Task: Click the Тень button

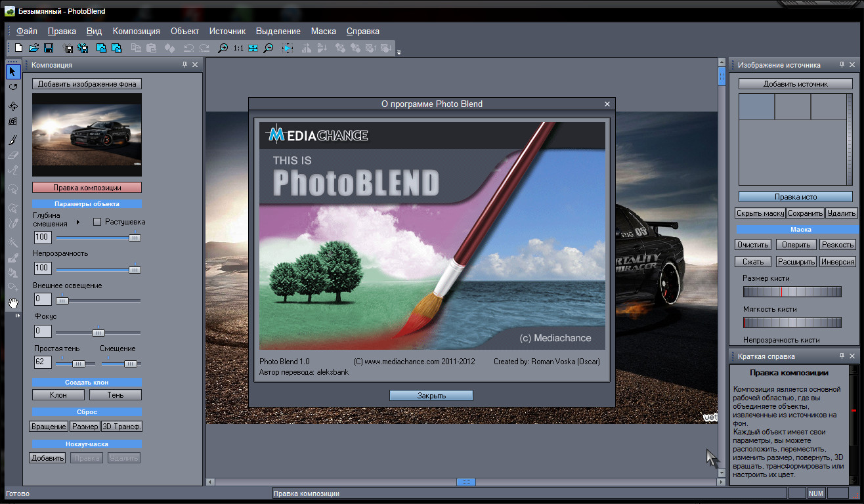Action: tap(116, 395)
